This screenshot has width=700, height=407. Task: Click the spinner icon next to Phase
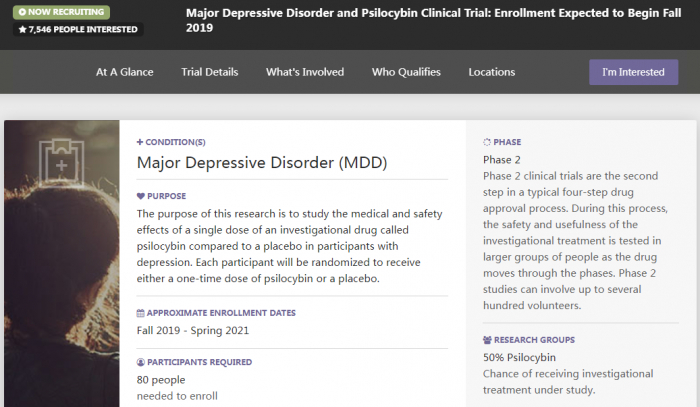487,142
